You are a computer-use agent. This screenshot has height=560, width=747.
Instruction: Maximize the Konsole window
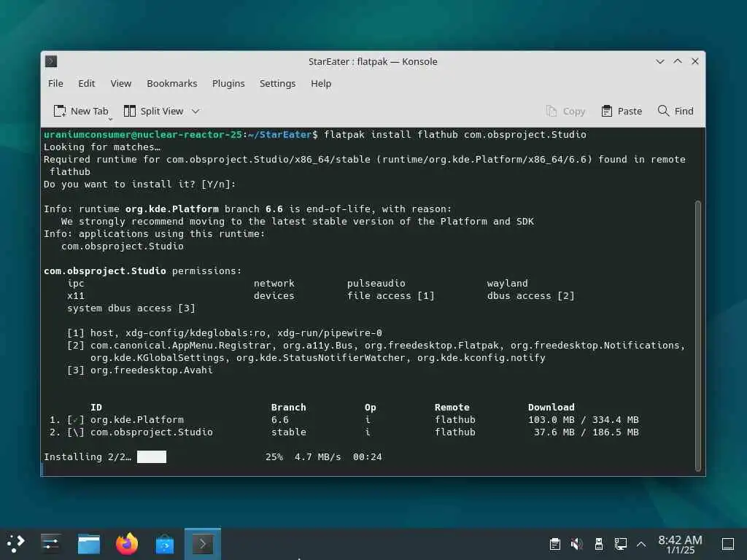pos(678,61)
